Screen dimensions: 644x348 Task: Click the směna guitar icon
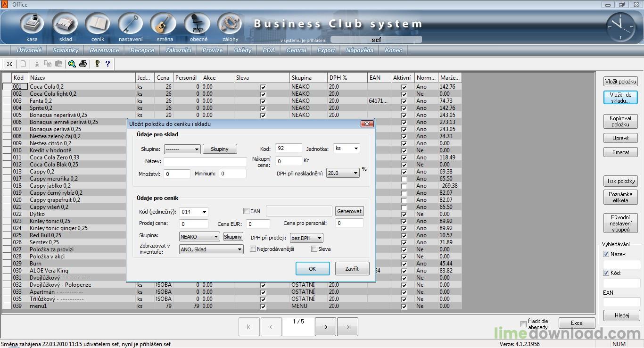165,24
